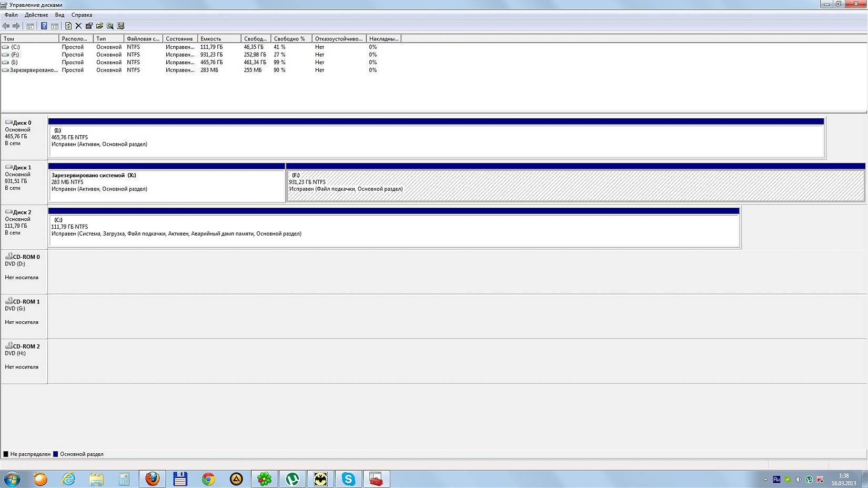Click the 931,23 ГБ capacity cell in the list

click(211, 55)
